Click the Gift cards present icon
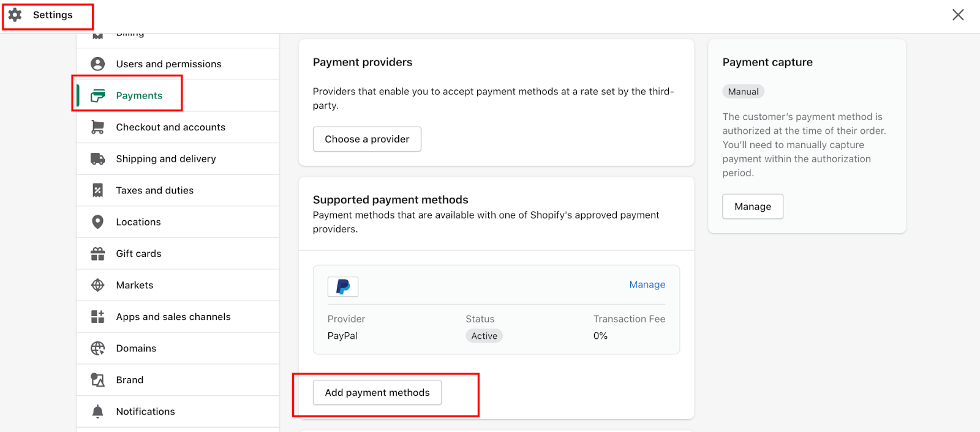980x432 pixels. pyautogui.click(x=97, y=253)
